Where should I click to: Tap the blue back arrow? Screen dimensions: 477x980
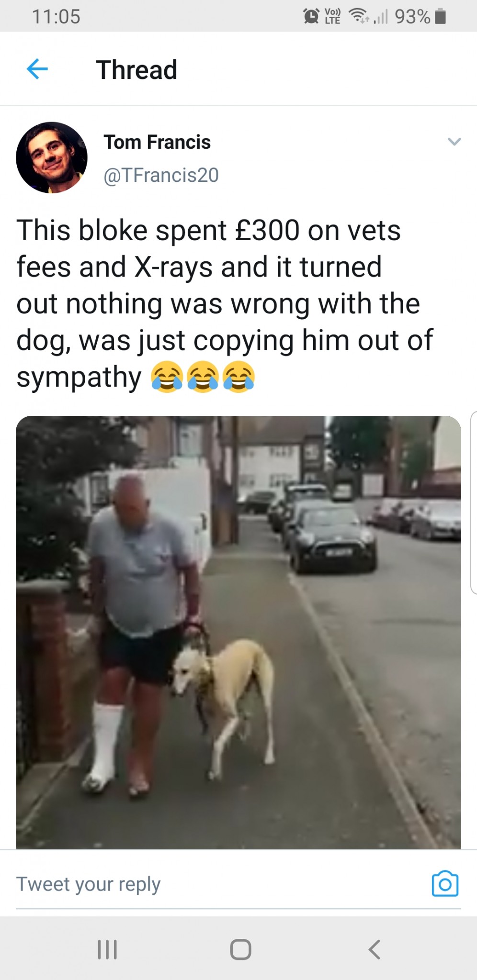point(37,69)
